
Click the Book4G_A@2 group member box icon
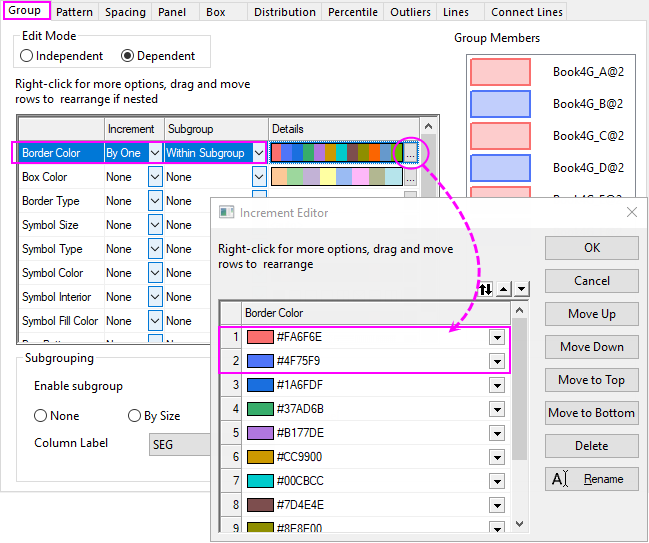click(500, 72)
